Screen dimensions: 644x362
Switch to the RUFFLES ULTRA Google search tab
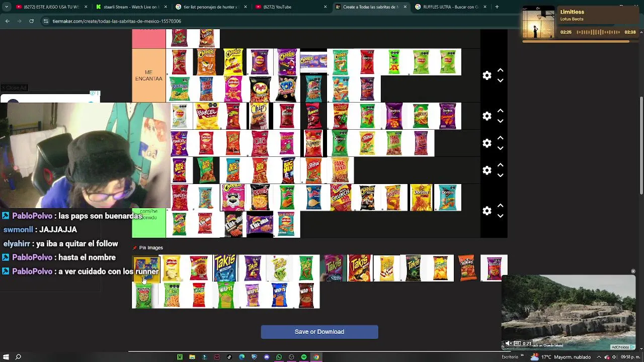[450, 7]
